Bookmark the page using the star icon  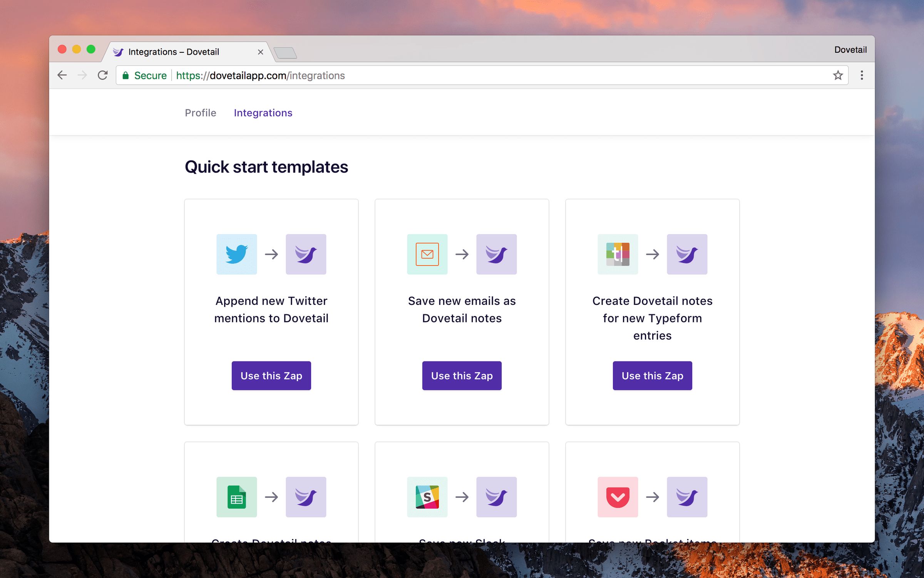pos(838,75)
